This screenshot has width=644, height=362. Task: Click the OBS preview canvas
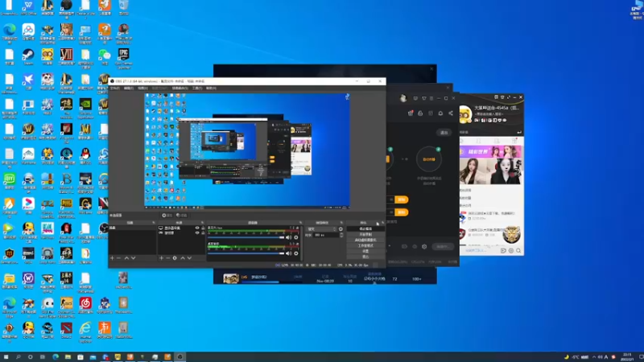[x=247, y=150]
